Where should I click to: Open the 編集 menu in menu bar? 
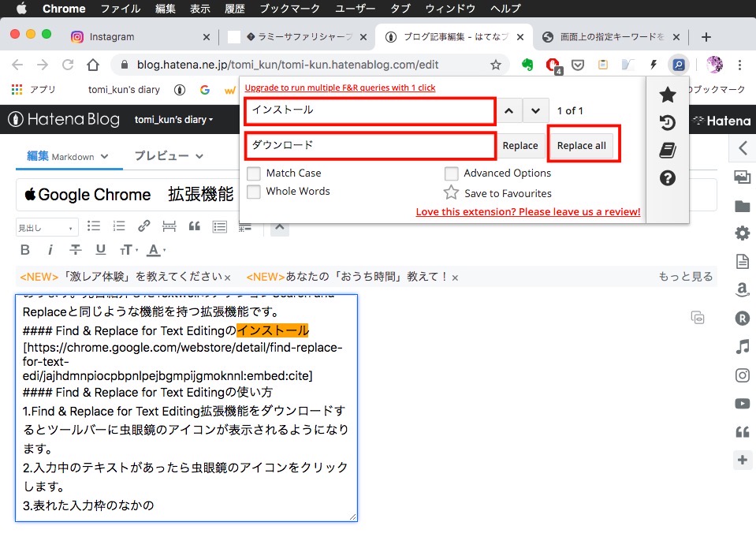(166, 8)
